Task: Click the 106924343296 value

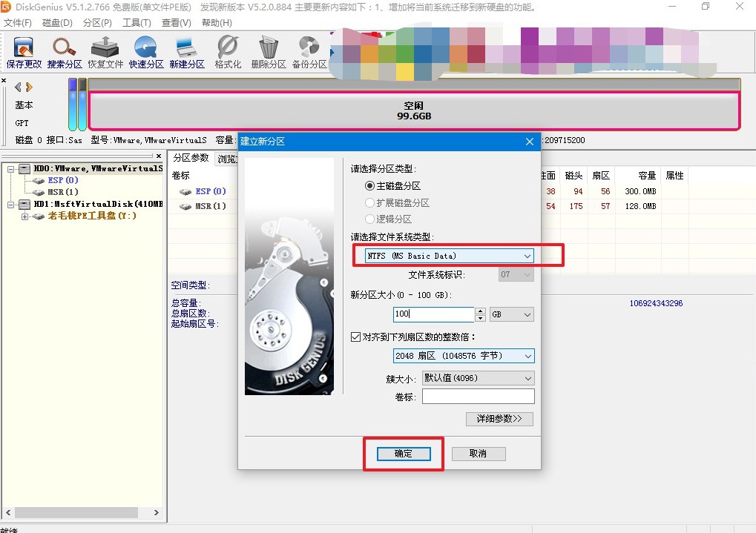Action: click(x=656, y=303)
